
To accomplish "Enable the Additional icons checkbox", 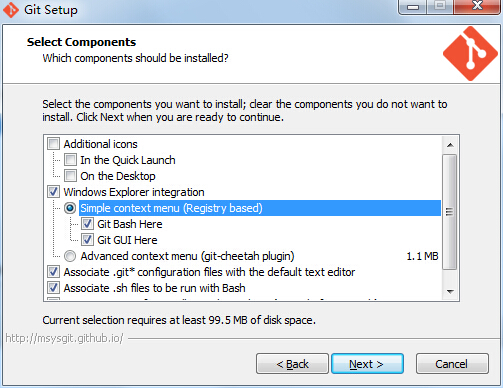I will (54, 144).
